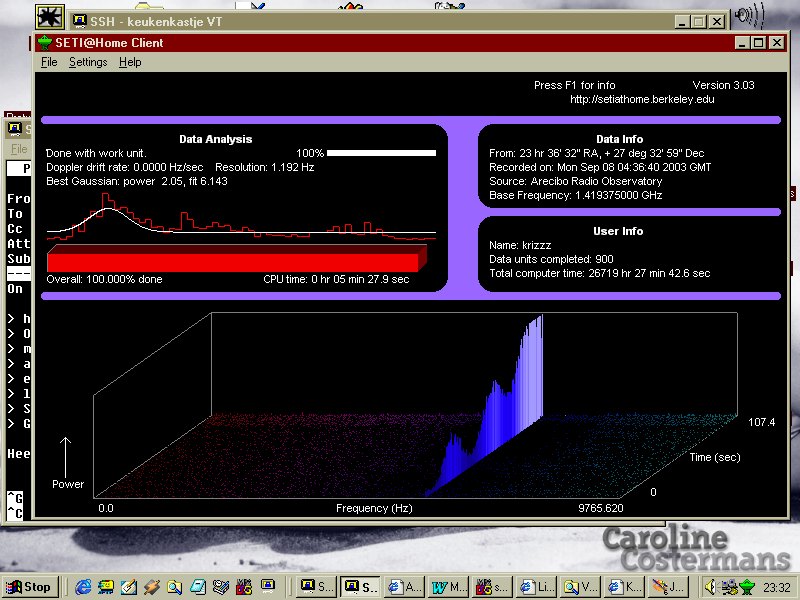This screenshot has height=600, width=800.
Task: Click the 'User Info' heading
Action: [x=618, y=231]
